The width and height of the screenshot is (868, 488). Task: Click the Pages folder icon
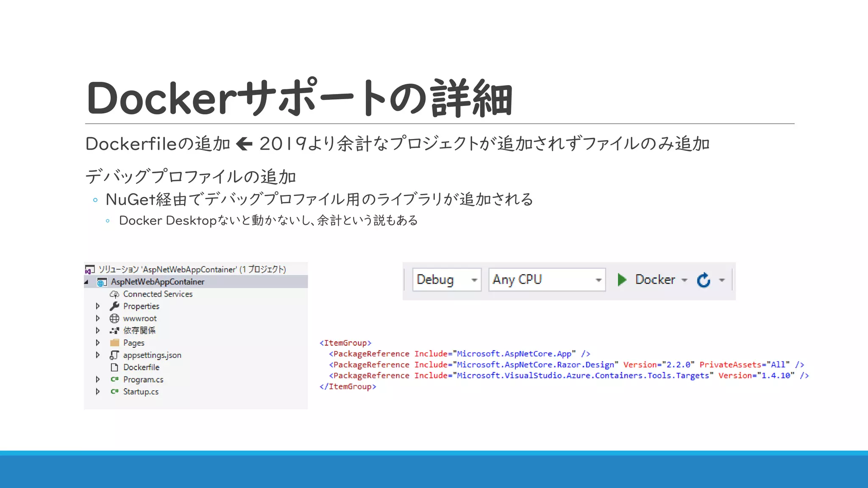(x=114, y=343)
